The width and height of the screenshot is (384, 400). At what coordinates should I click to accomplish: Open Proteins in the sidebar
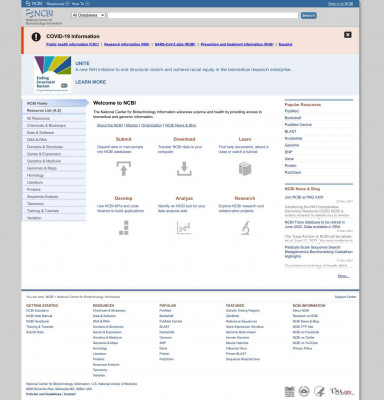coord(53,189)
